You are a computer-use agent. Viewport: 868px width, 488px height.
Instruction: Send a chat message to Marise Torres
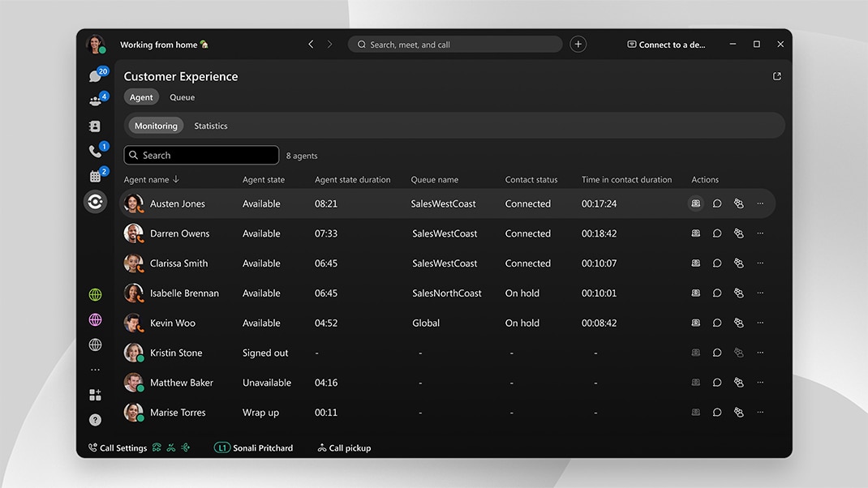[717, 413]
